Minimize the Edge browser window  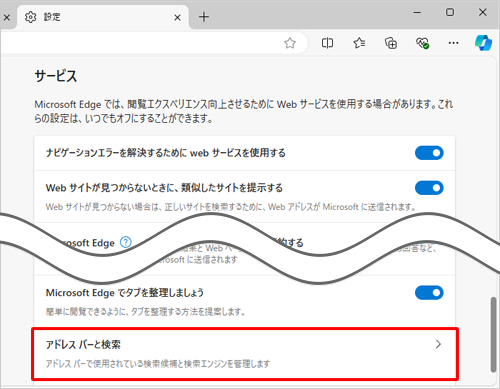pos(417,13)
